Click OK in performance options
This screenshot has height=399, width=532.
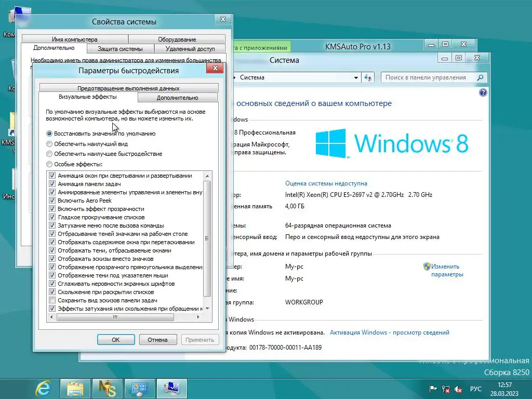[116, 340]
